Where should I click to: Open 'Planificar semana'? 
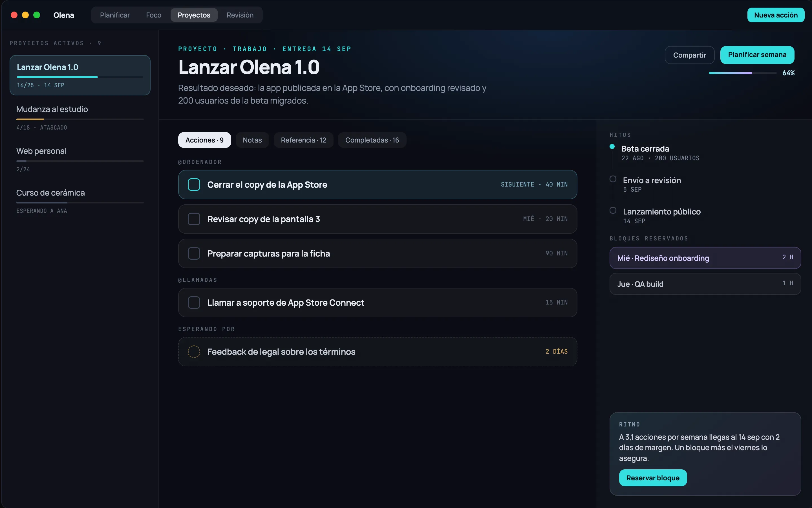point(757,55)
